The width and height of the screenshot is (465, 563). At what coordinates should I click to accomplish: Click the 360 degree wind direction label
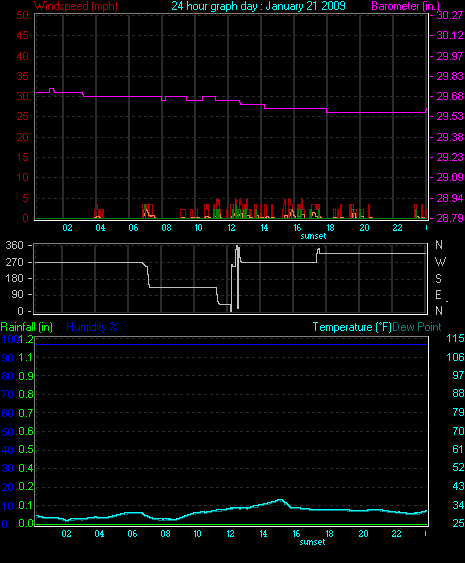[x=14, y=245]
